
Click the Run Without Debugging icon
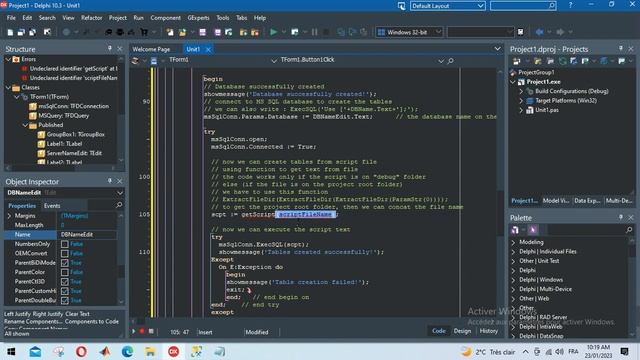pos(295,32)
